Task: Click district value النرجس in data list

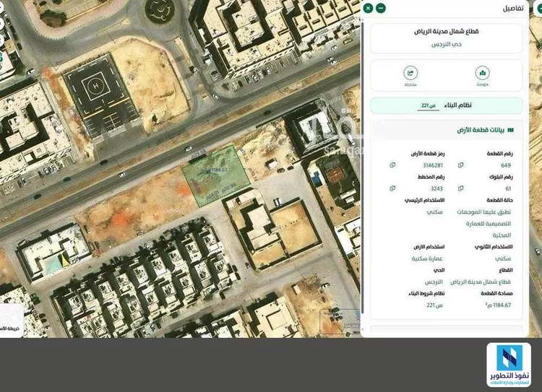Action: [434, 282]
